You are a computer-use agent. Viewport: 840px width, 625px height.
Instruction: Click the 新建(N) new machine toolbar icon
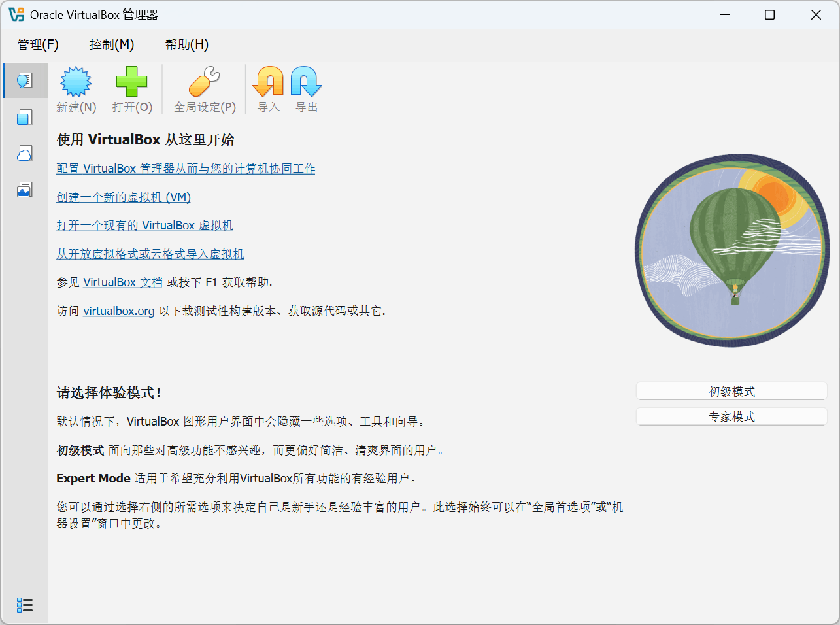(x=76, y=82)
